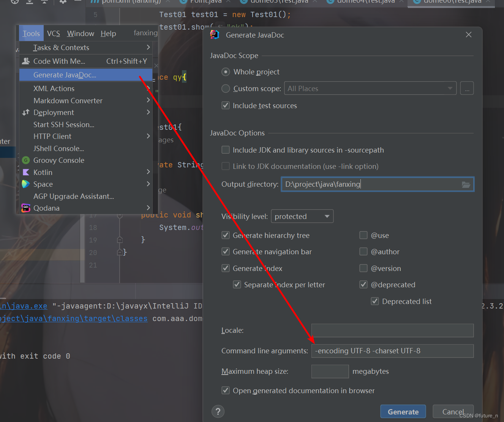This screenshot has width=504, height=422.
Task: Expand the Kotlin submenu arrow
Action: pos(148,172)
